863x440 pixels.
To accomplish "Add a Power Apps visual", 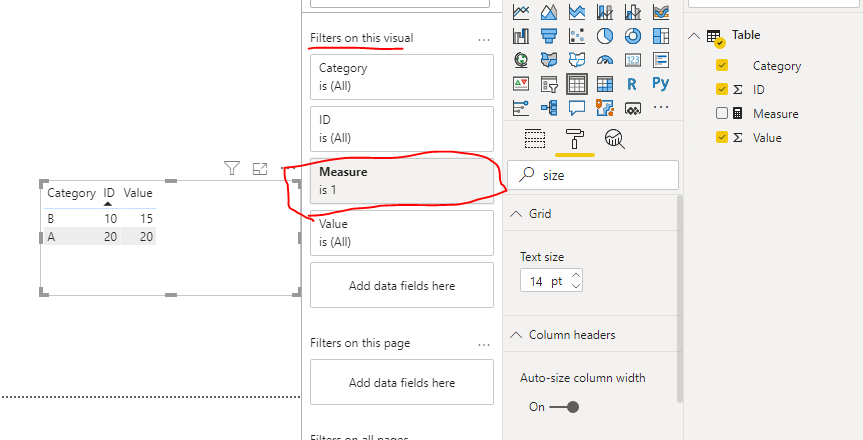I will point(633,108).
